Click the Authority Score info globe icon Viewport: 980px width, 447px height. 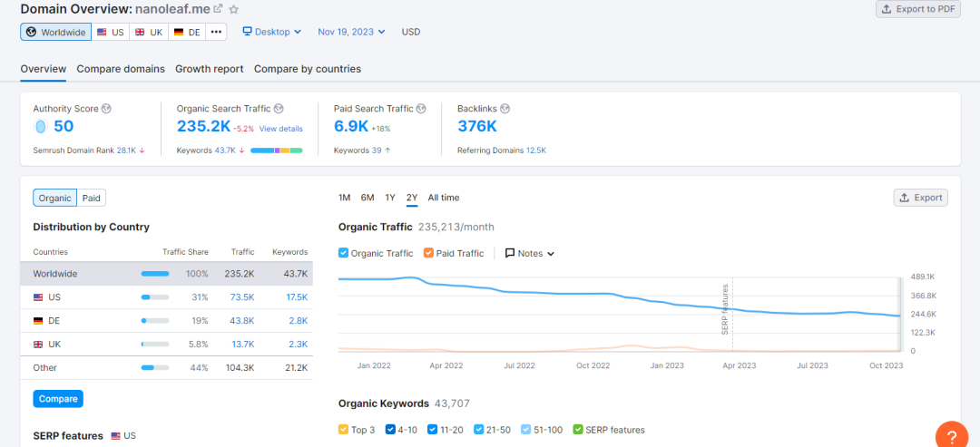(x=106, y=109)
